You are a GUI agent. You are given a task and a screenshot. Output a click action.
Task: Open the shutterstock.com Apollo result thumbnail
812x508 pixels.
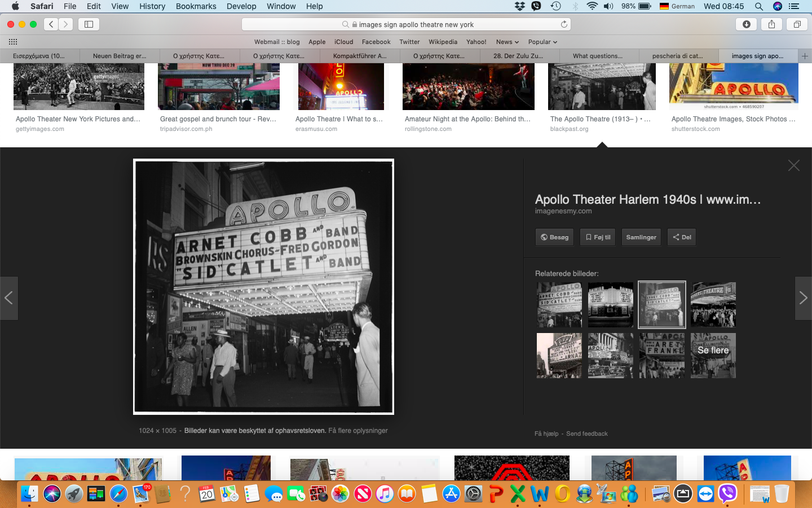point(734,86)
